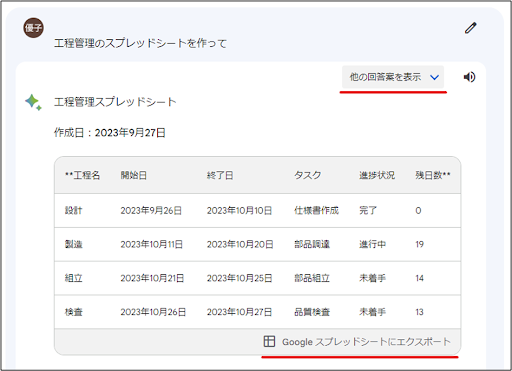Click the blue chevron beside 他の回答案を表示
This screenshot has width=512, height=371.
coord(434,77)
